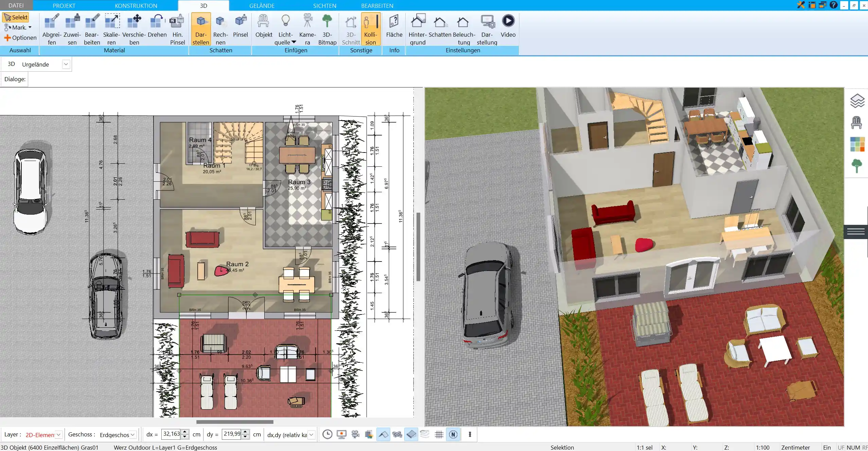
Task: Open the dx,dy relative mode dropdown
Action: pyautogui.click(x=311, y=435)
